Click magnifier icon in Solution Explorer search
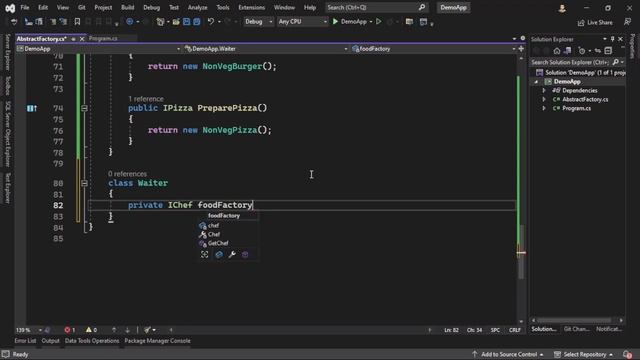This screenshot has width=640, height=360. click(616, 62)
